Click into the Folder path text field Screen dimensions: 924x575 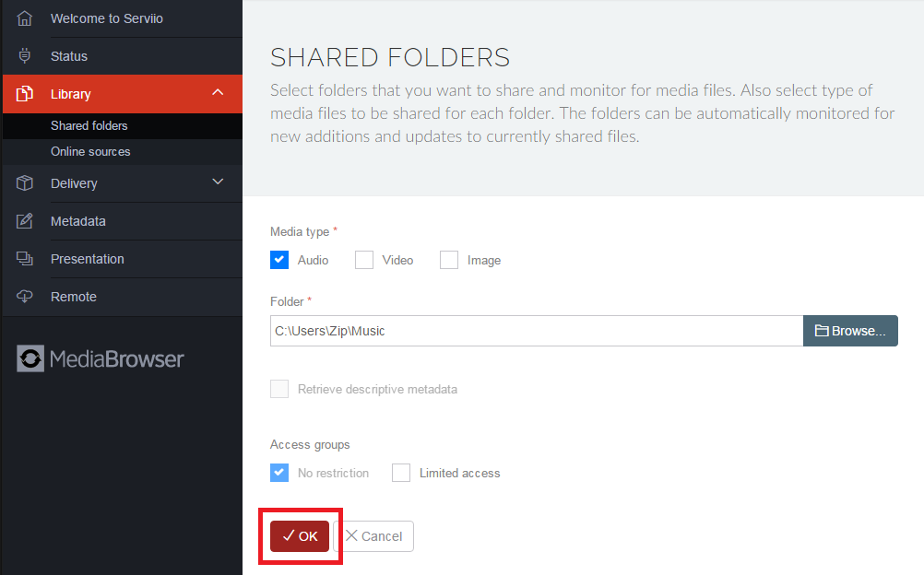click(x=535, y=331)
